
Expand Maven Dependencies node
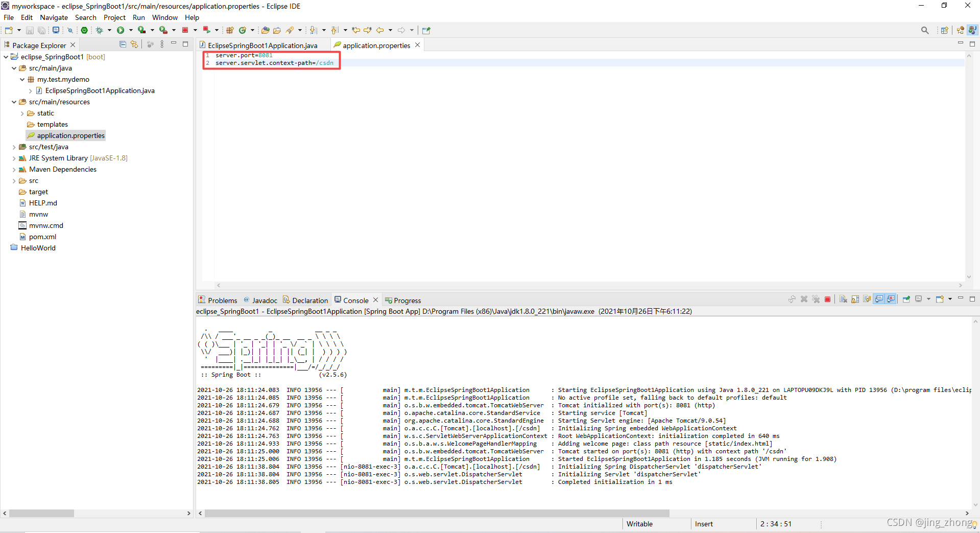click(14, 170)
